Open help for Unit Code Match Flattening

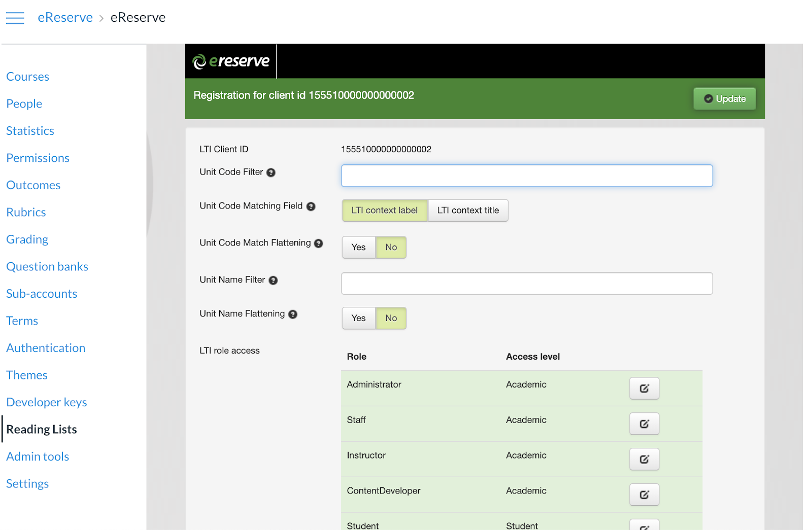pos(319,243)
